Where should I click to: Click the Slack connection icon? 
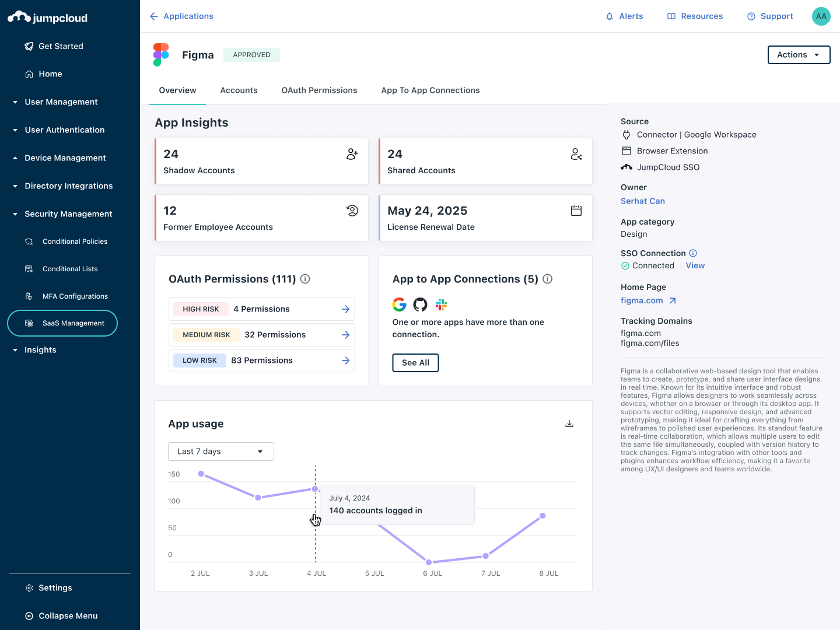tap(442, 304)
